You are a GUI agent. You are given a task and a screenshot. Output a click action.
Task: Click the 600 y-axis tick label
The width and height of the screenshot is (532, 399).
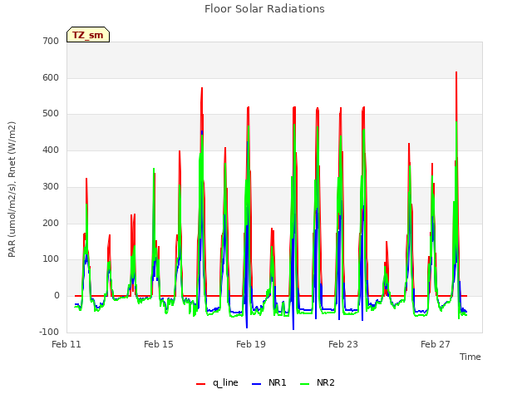51,77
